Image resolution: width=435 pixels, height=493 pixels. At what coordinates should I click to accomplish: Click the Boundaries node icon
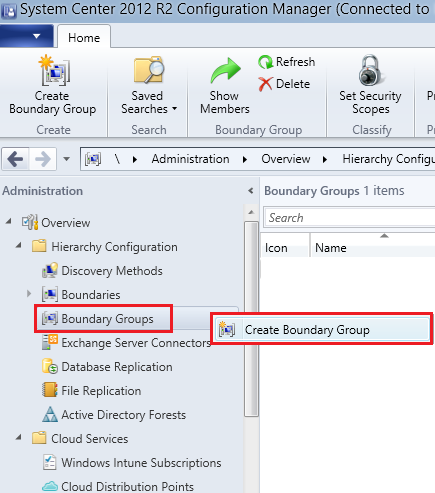50,294
